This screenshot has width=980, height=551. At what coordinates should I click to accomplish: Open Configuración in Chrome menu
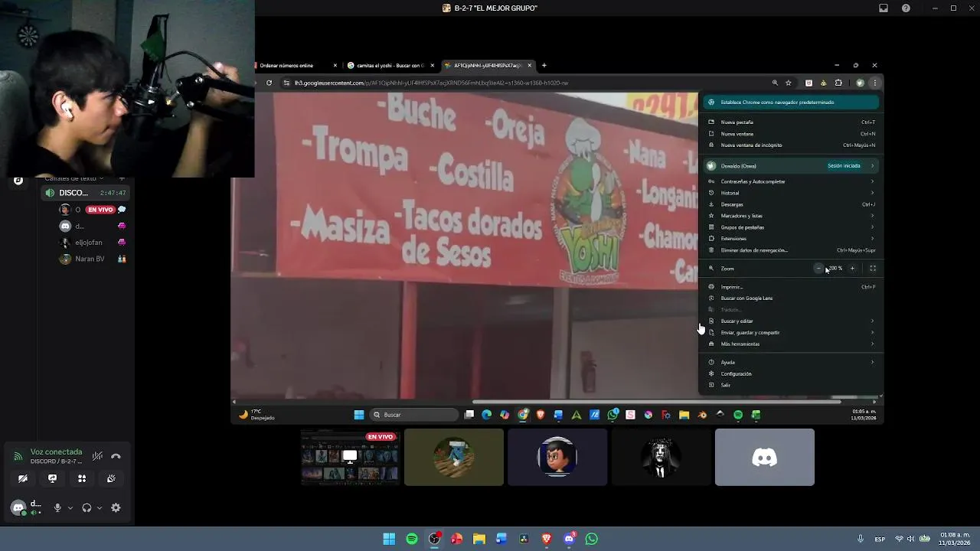(792, 374)
